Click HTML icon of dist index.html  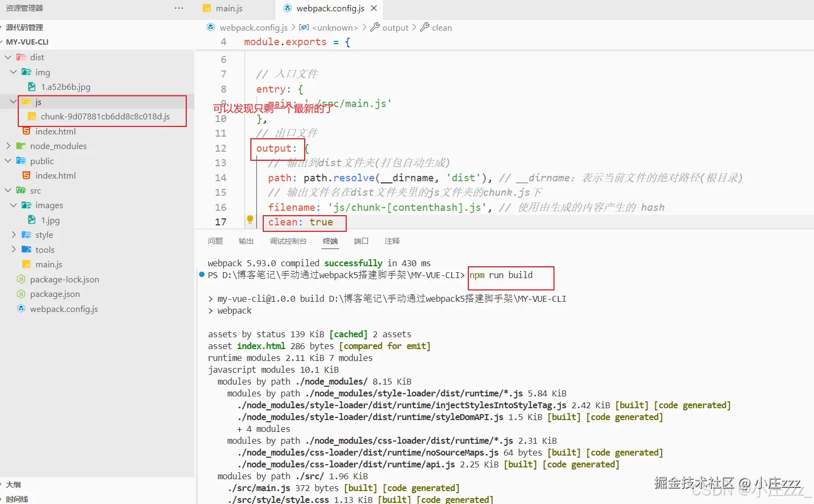26,131
